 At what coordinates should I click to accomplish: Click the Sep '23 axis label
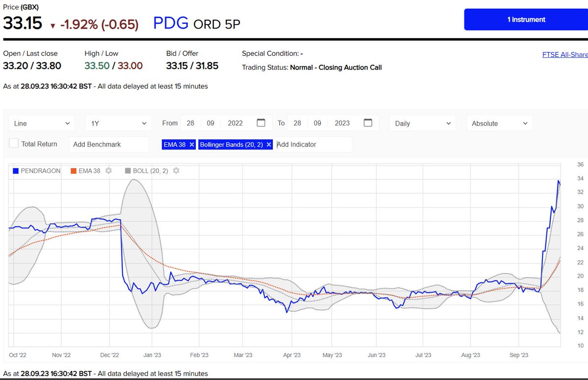tap(519, 355)
